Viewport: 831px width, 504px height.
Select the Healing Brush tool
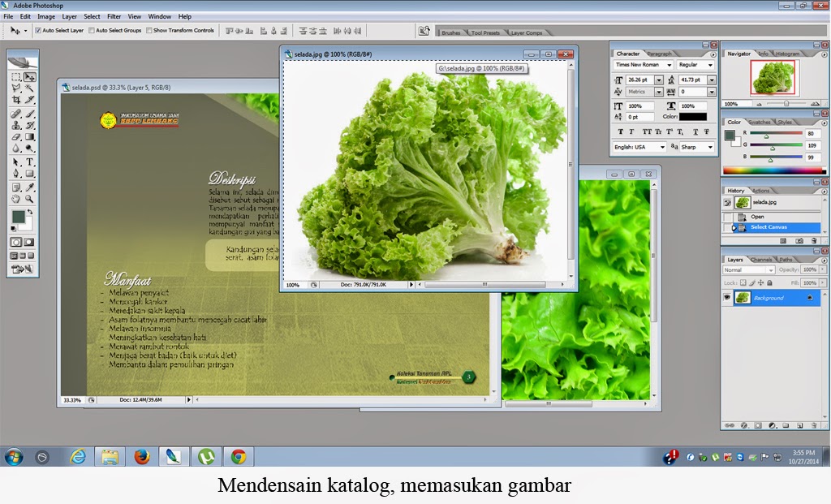click(x=16, y=114)
